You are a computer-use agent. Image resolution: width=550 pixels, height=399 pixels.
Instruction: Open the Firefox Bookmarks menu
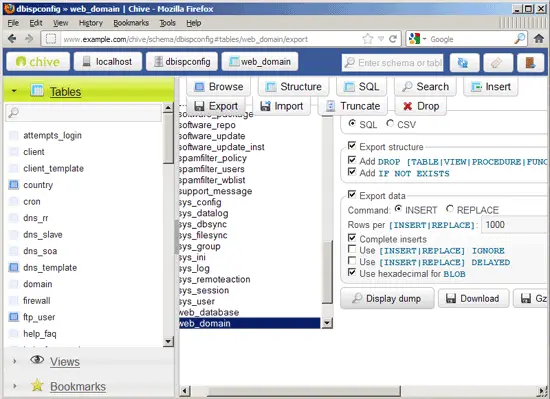131,23
